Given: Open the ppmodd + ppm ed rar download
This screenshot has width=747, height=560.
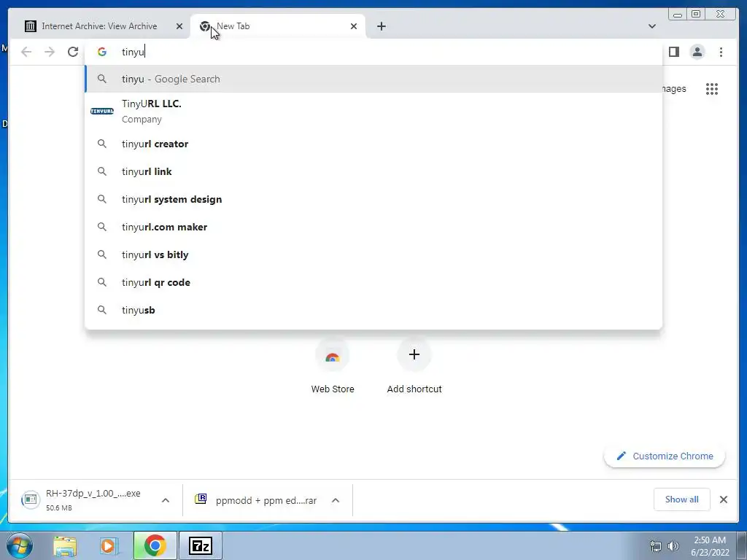Looking at the screenshot, I should coord(256,500).
